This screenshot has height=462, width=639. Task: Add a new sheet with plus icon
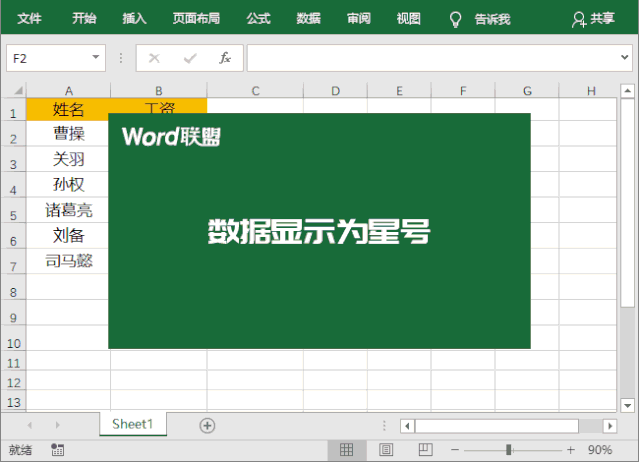207,425
